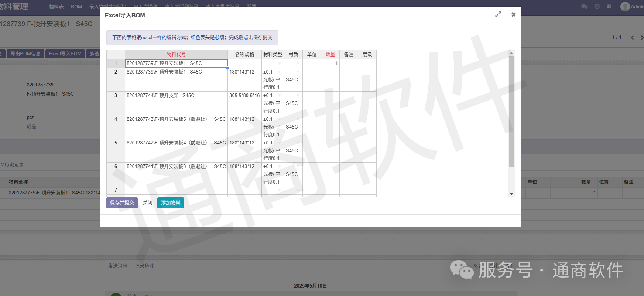Open 材料类型 dropdown in row 1
644x296 pixels.
(x=279, y=64)
